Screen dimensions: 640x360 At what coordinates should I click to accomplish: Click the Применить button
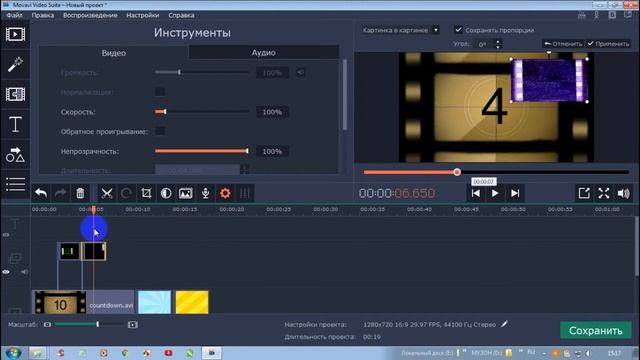tap(608, 44)
